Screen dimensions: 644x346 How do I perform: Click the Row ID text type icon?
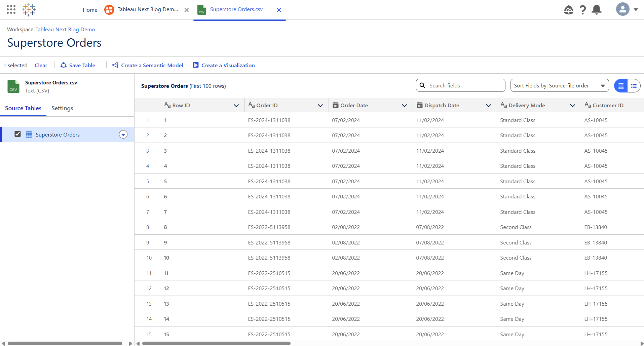point(167,105)
